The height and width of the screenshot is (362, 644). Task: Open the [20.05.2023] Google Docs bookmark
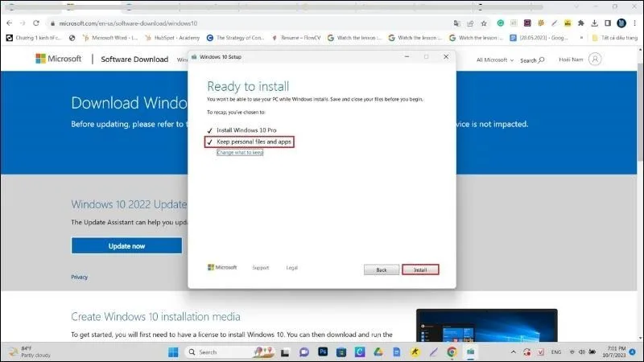coord(539,38)
